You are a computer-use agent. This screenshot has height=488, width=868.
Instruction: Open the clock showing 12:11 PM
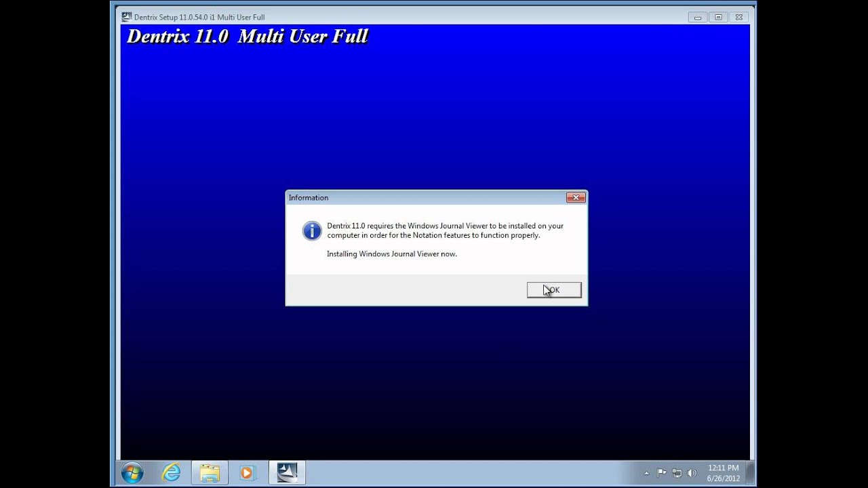(724, 473)
